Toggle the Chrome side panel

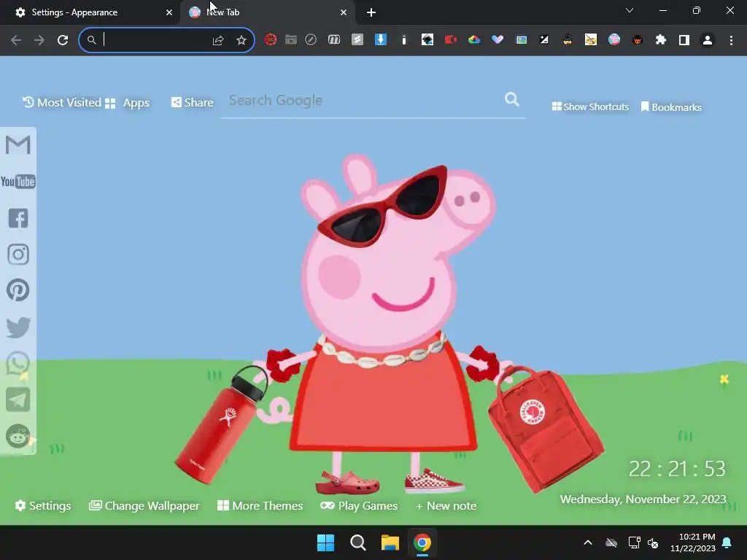point(684,40)
